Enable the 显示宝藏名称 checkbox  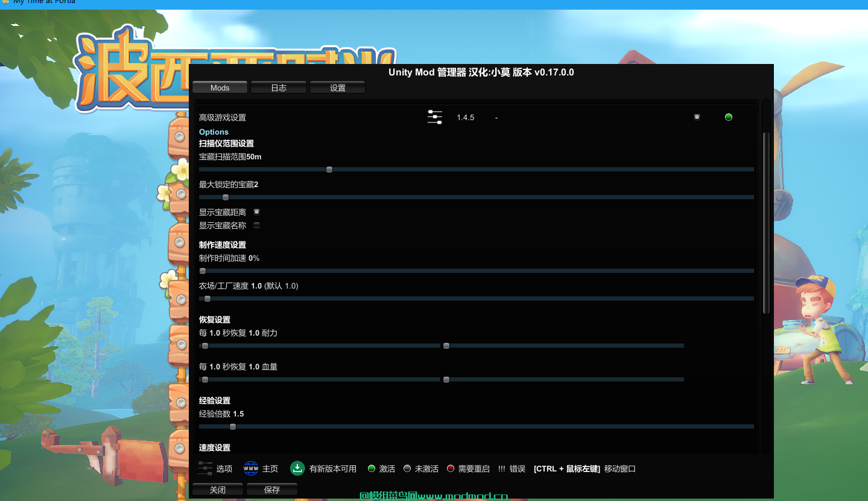pos(256,225)
